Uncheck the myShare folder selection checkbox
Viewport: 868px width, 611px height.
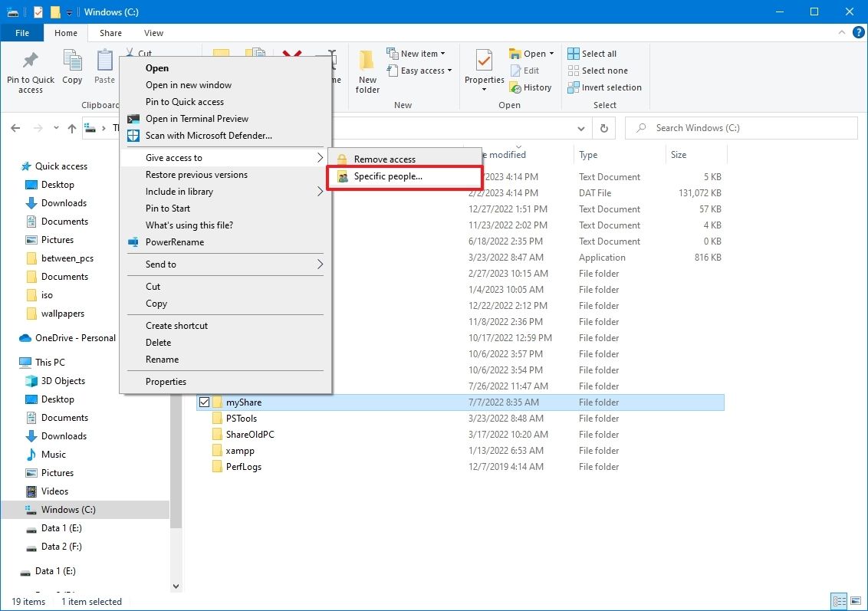coord(204,401)
